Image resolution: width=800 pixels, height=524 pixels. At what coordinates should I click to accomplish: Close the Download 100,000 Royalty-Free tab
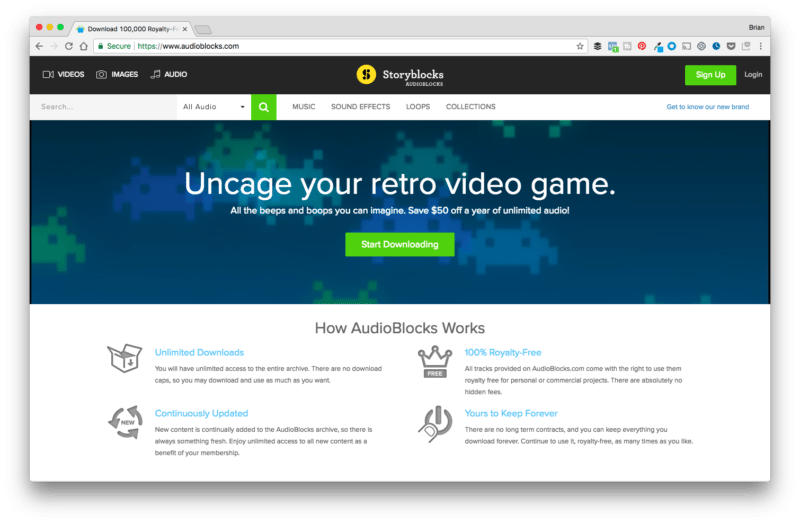185,29
